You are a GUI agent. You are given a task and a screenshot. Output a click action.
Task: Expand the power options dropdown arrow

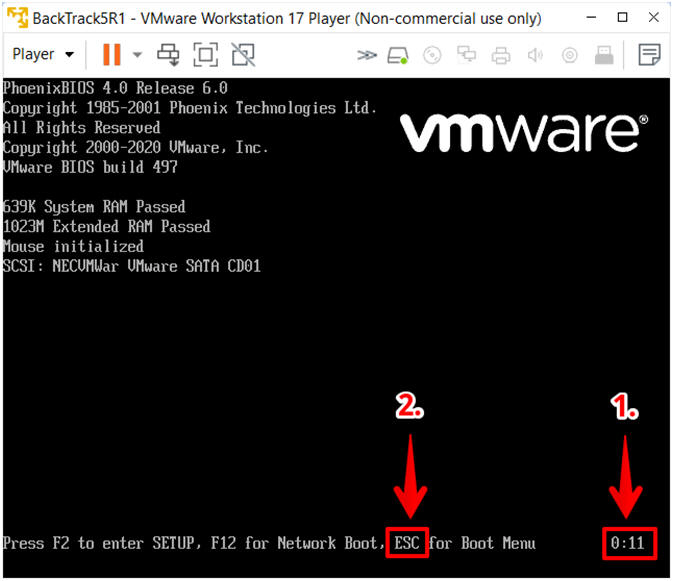click(x=137, y=54)
